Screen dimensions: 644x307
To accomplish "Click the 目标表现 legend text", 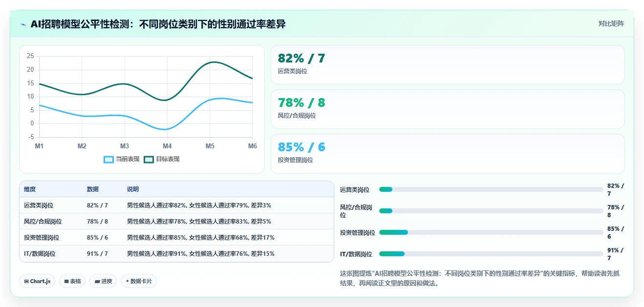I will point(168,159).
